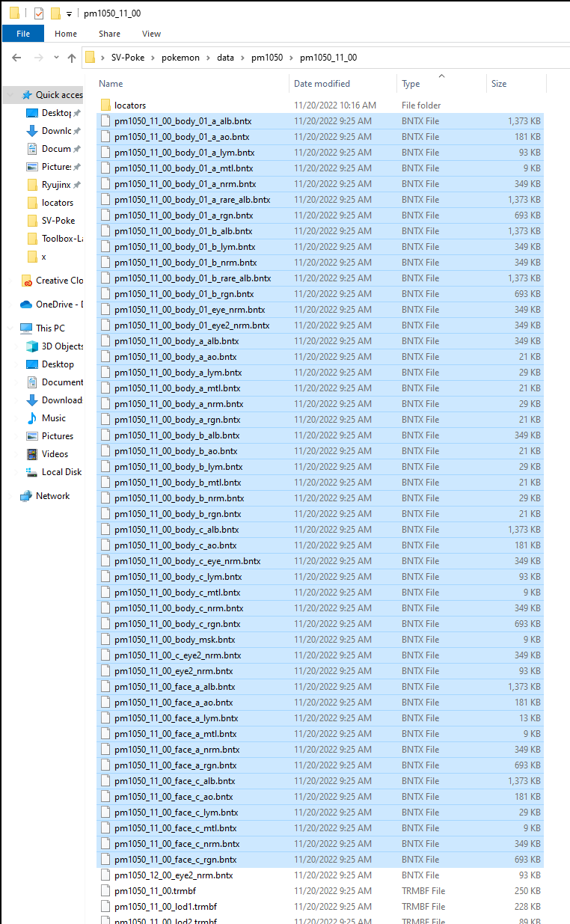The image size is (570, 924).
Task: Click the locators folder icon in file list
Action: [105, 105]
